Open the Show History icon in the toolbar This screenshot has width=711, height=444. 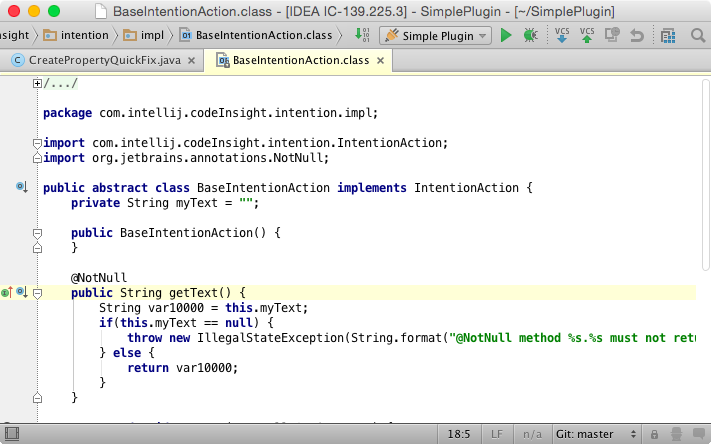[612, 35]
